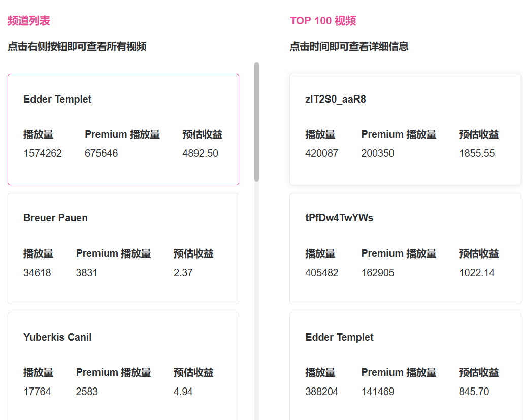The width and height of the screenshot is (523, 420).
Task: Click Breuer Pauen's view count 34618
Action: [x=37, y=273]
